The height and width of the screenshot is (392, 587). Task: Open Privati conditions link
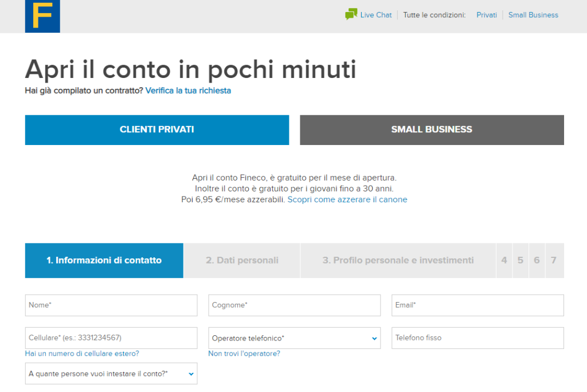coord(486,15)
